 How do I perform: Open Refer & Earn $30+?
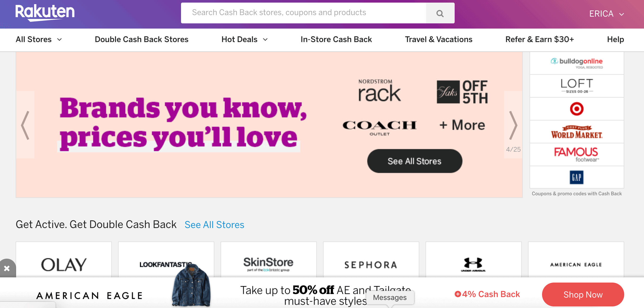539,39
